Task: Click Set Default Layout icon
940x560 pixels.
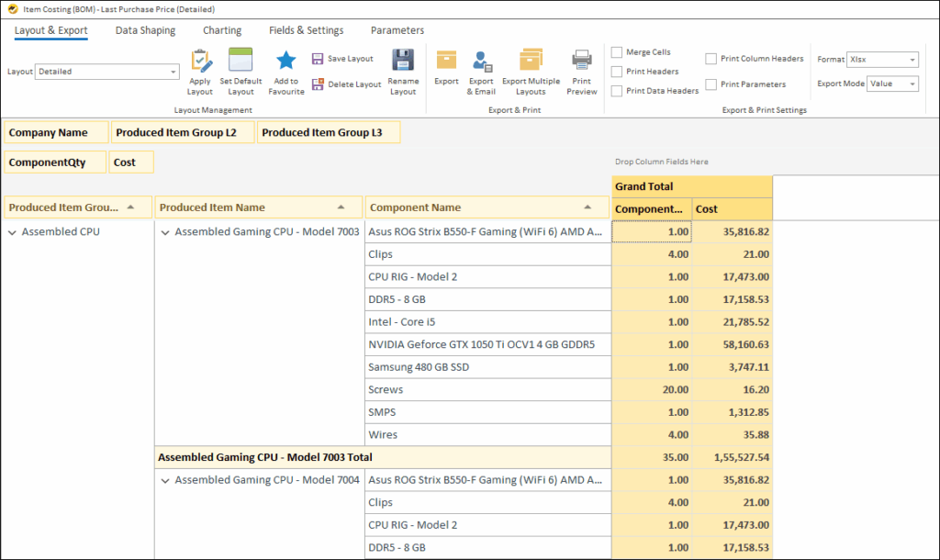Action: [x=241, y=62]
